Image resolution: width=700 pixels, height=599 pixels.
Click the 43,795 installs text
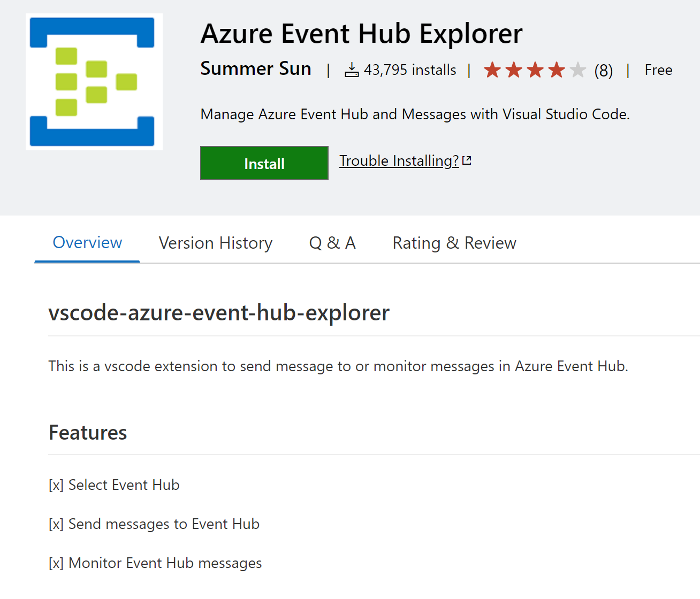click(410, 70)
